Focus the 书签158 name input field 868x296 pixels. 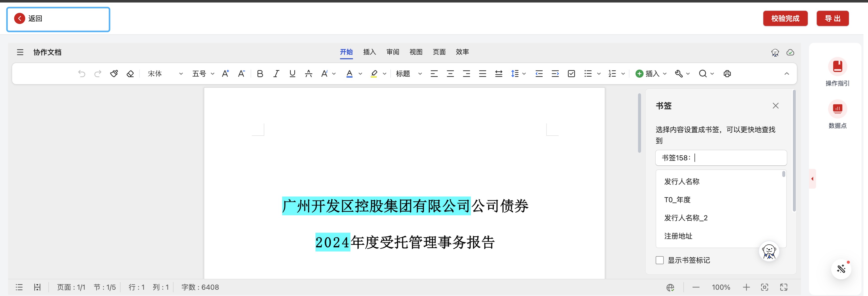[721, 158]
